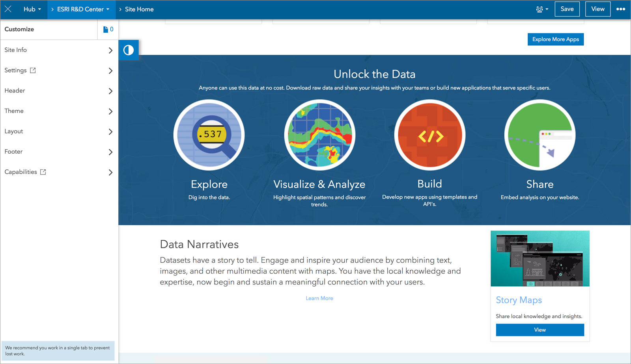Click the Customize panel heading
This screenshot has width=631, height=364.
[x=19, y=29]
